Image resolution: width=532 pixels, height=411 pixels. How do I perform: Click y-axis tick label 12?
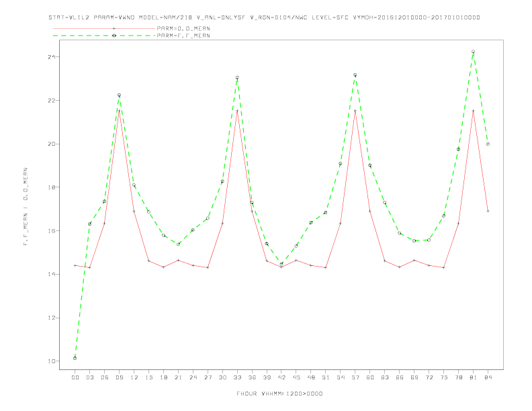(x=51, y=318)
